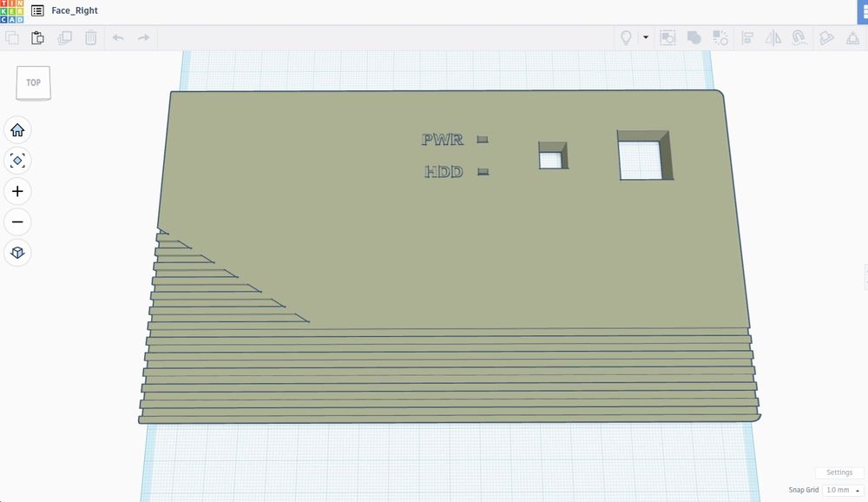The image size is (868, 502).
Task: Click the Notes tool icon
Action: 826,37
